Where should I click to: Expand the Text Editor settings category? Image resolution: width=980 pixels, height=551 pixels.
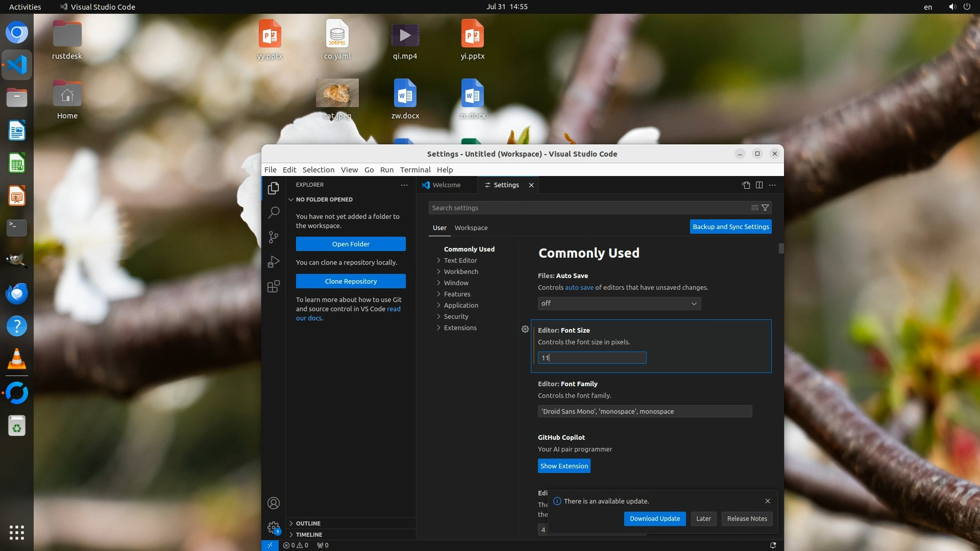(x=460, y=260)
